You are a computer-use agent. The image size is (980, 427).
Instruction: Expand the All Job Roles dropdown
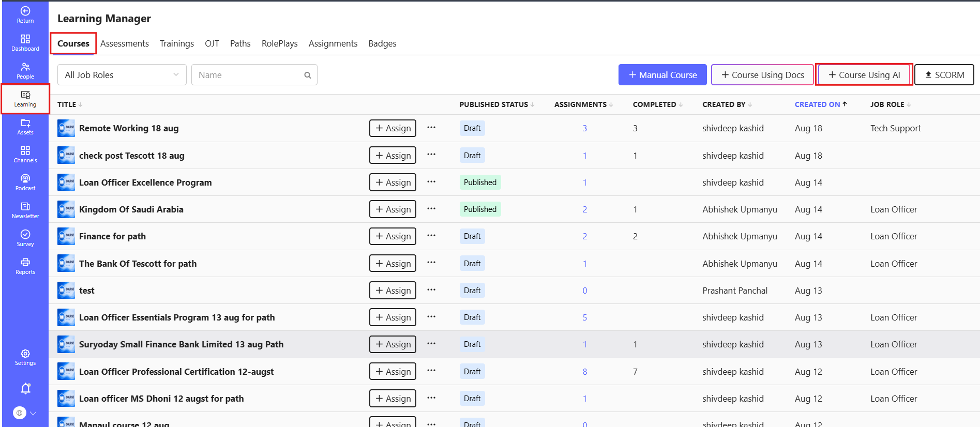click(x=122, y=75)
